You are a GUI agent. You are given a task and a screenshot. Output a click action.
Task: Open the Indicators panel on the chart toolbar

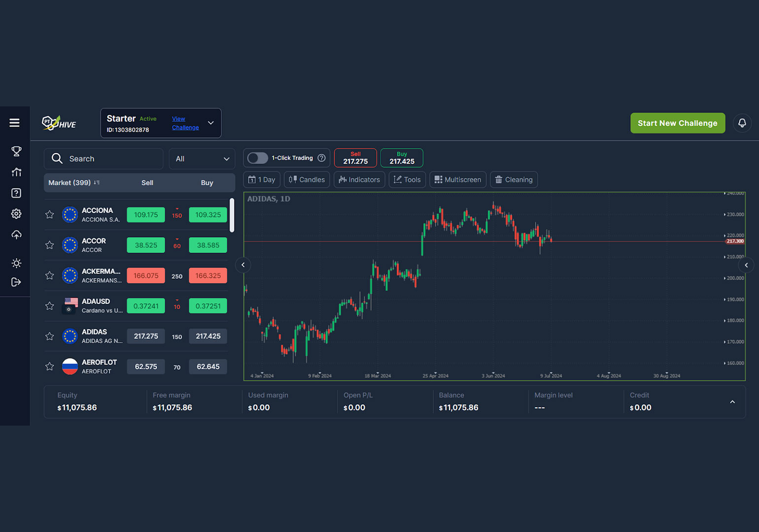point(359,179)
